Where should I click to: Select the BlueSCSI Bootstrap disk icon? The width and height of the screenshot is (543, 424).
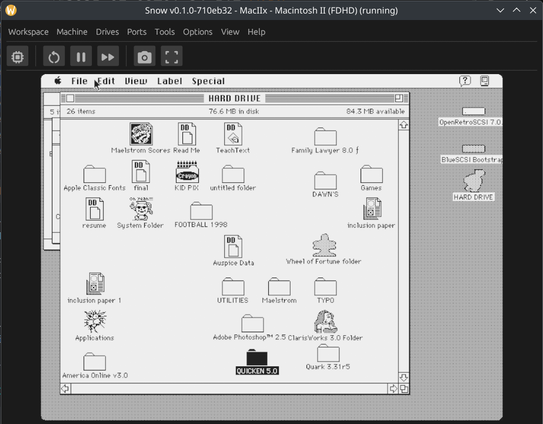[x=474, y=149]
